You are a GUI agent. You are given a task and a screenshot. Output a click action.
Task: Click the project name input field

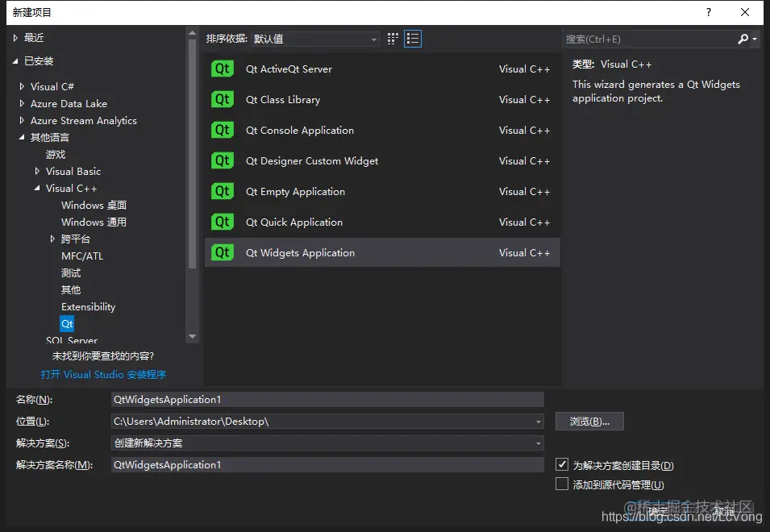[327, 400]
